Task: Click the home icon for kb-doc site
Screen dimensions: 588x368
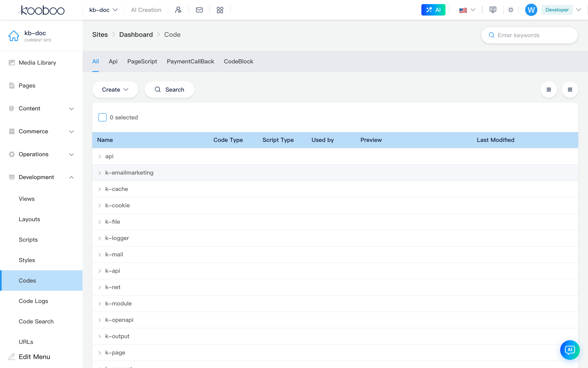Action: [x=14, y=36]
